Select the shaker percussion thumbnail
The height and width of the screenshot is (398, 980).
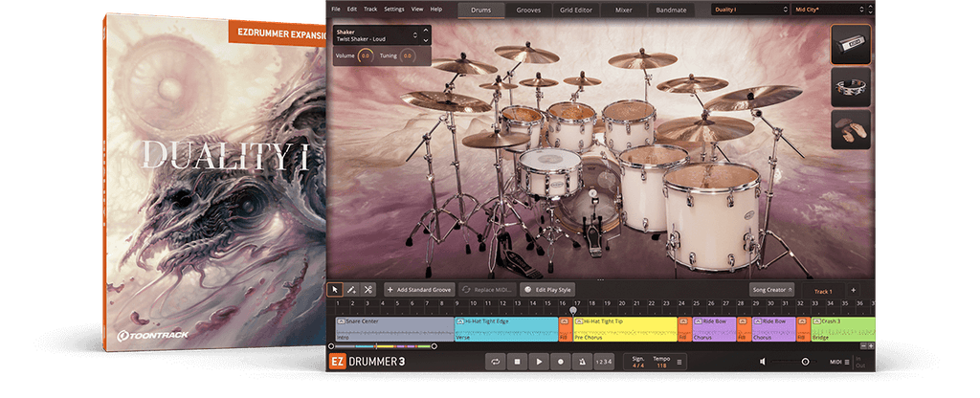851,44
